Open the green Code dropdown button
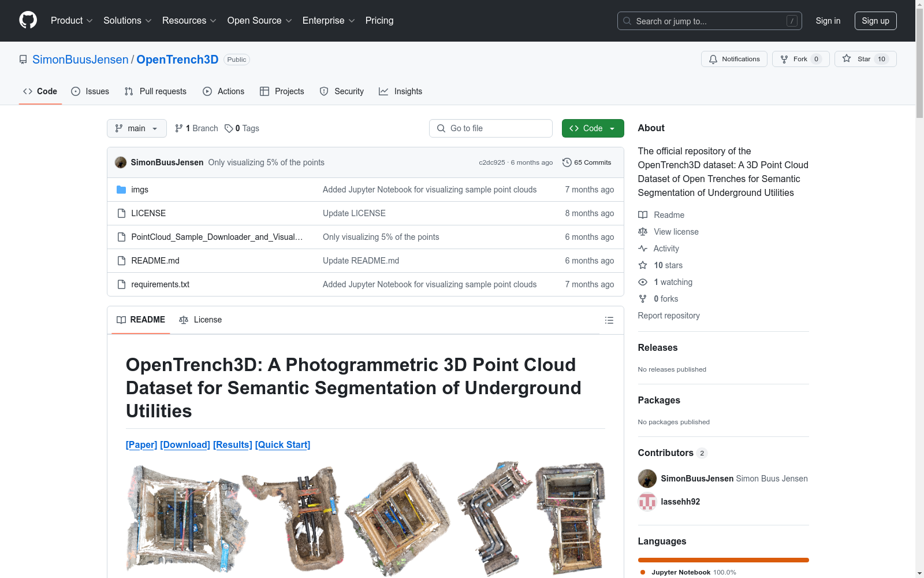The image size is (924, 578). [x=593, y=128]
